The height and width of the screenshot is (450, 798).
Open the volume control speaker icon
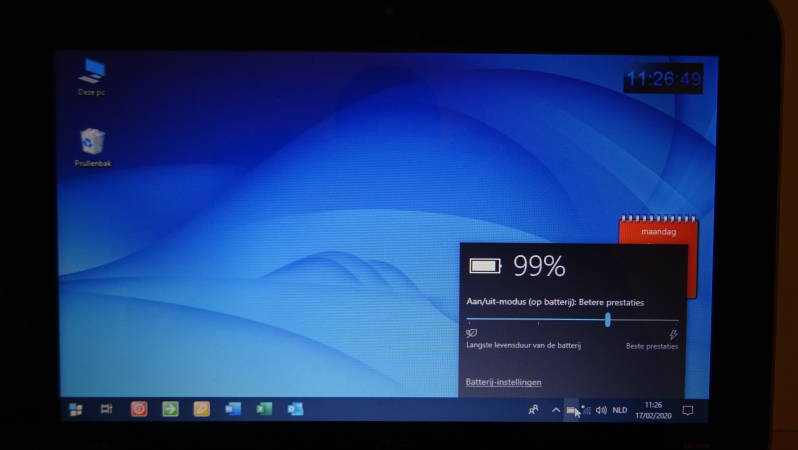click(601, 410)
